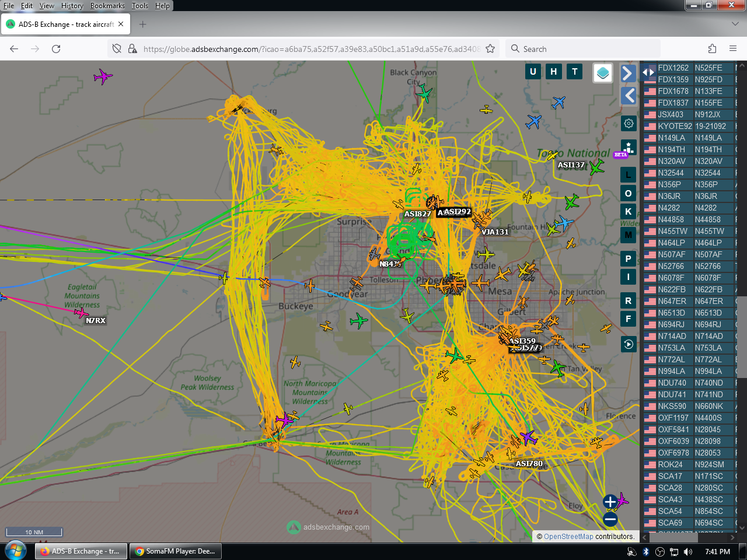Select the N7RX aircraft label on map

point(96,321)
